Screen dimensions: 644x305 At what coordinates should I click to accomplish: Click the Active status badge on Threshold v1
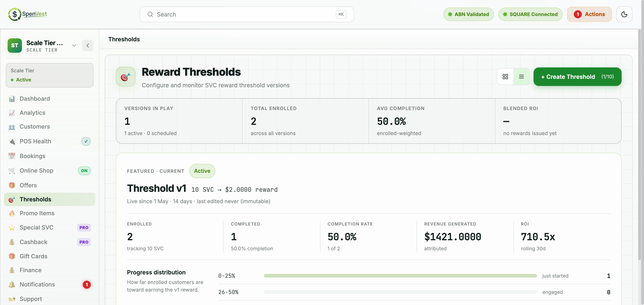tap(202, 171)
